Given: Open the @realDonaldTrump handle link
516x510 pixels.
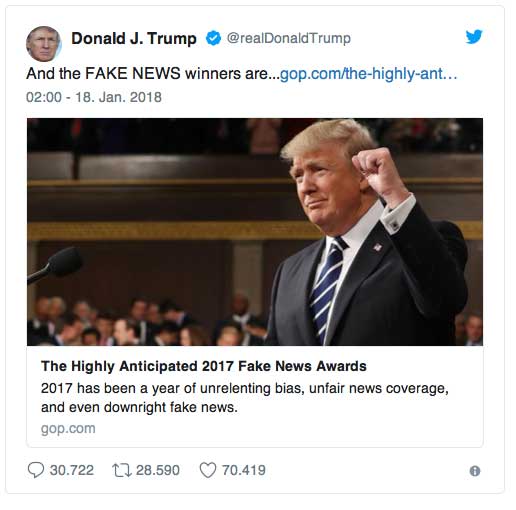Looking at the screenshot, I should pos(289,38).
